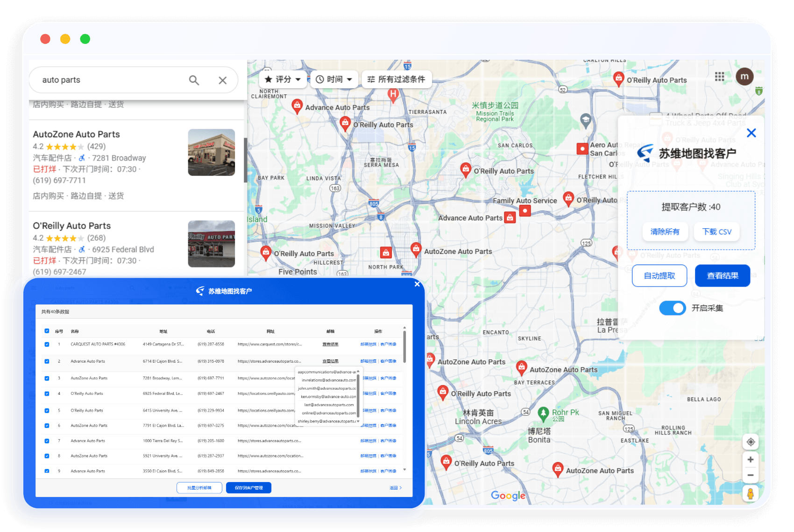Select last@advanceautoparts.com from email list
The width and height of the screenshot is (794, 532).
[328, 405]
